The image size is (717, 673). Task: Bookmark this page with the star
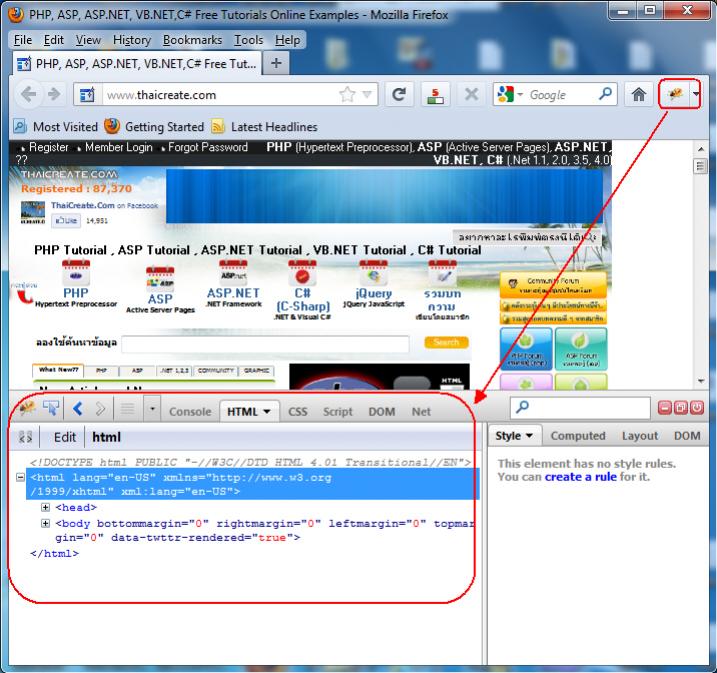point(347,95)
